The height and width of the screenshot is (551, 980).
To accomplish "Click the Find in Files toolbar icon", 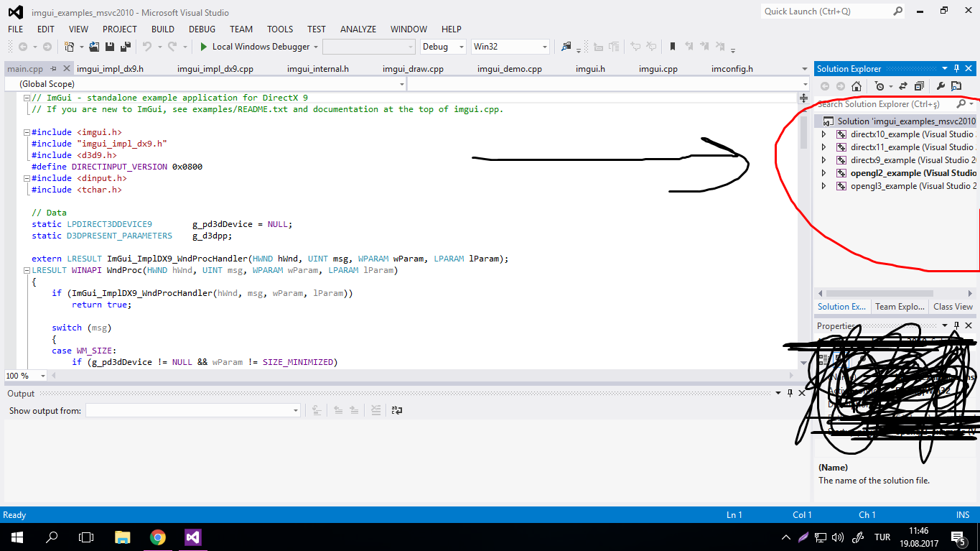I will tap(566, 47).
